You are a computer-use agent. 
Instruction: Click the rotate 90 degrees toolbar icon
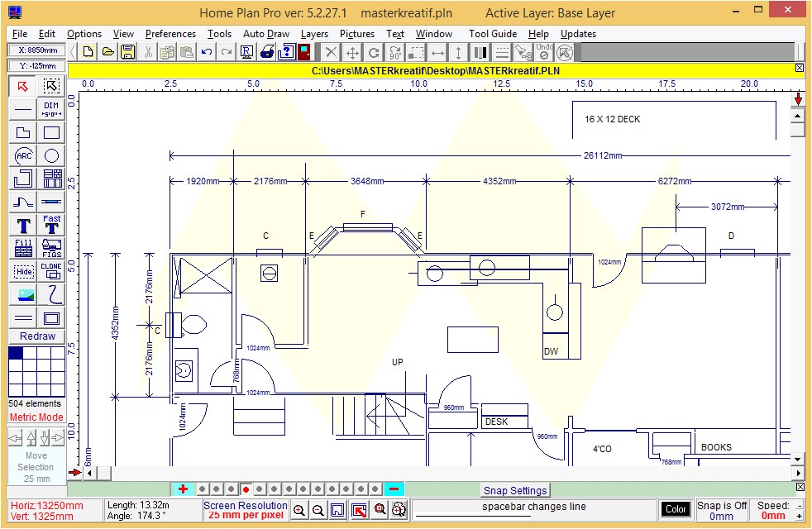click(394, 52)
